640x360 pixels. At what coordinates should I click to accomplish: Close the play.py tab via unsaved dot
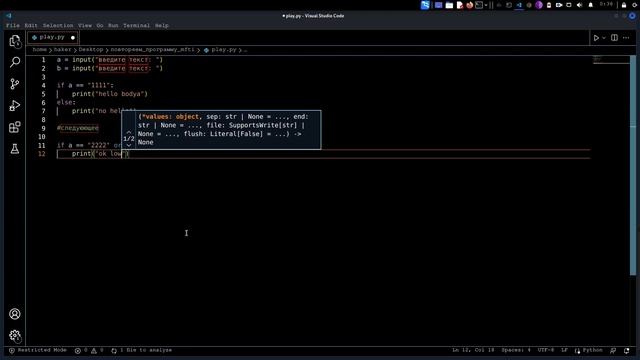[73, 38]
